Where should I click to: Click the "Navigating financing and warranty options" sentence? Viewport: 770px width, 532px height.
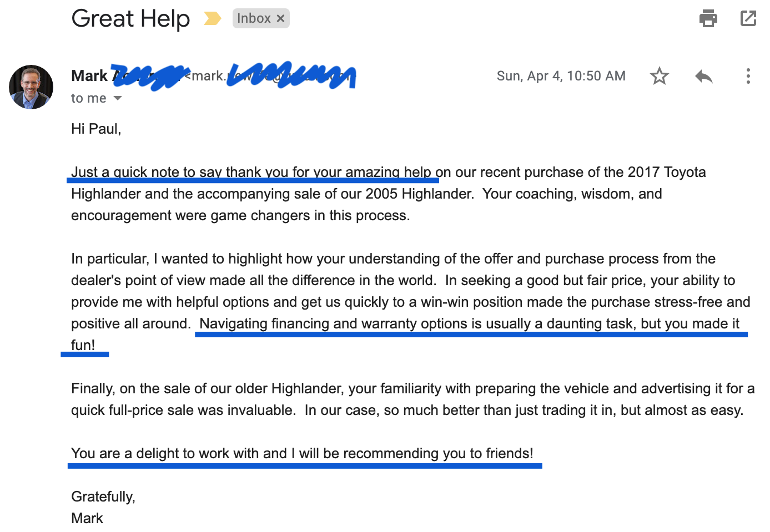tap(469, 323)
